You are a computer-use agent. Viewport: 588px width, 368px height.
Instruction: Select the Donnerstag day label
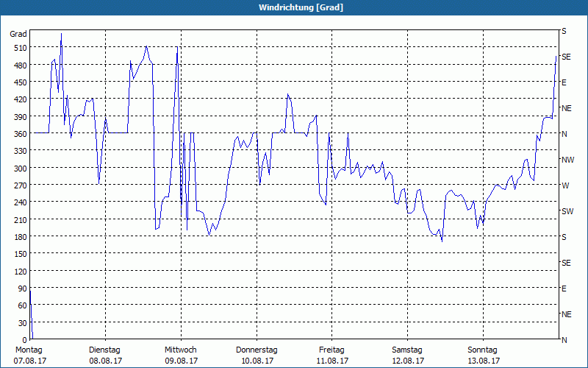(257, 350)
